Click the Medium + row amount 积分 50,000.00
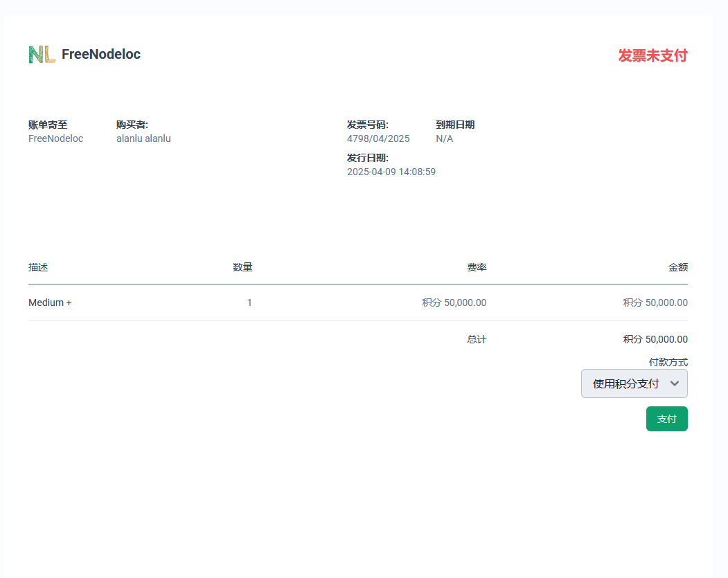This screenshot has width=728, height=578. click(x=655, y=303)
